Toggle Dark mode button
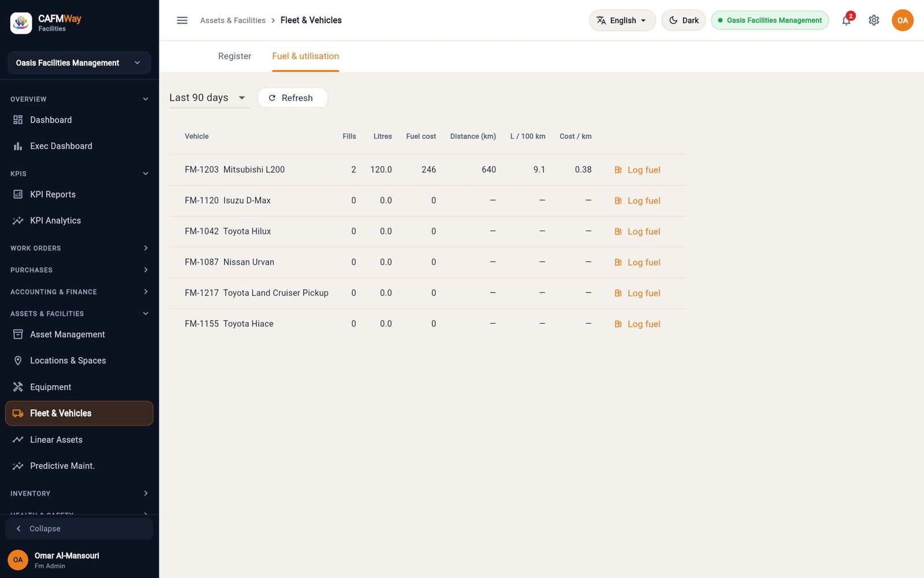 point(683,20)
